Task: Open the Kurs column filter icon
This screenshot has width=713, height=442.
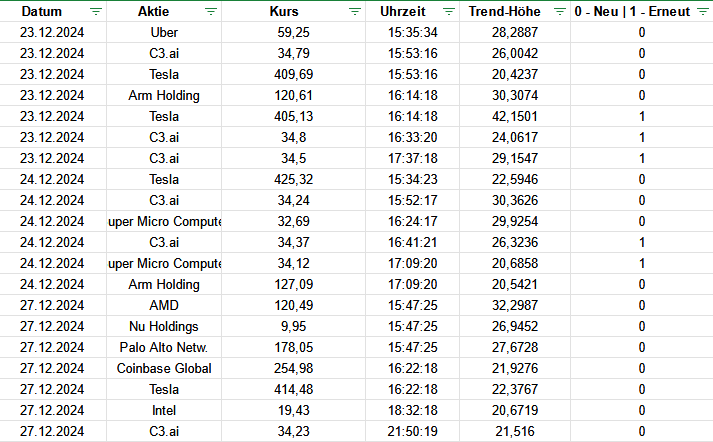Action: pyautogui.click(x=355, y=11)
